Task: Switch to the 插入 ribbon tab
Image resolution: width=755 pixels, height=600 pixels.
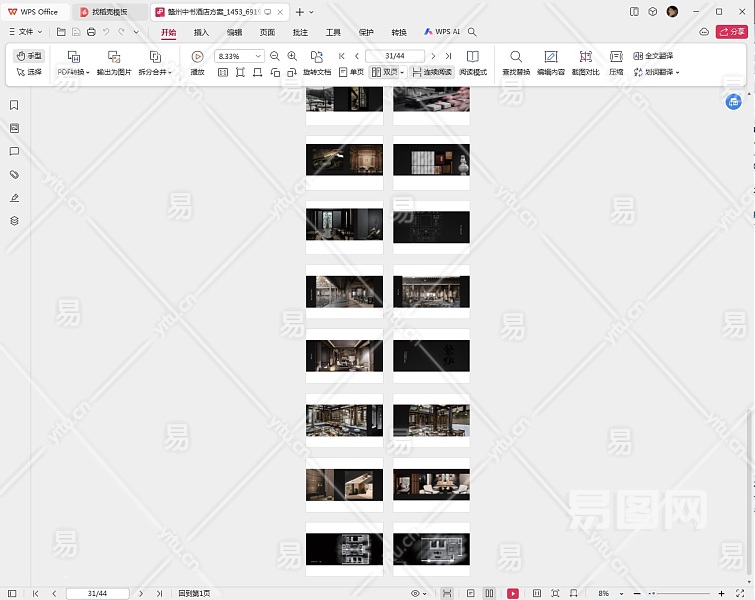Action: pyautogui.click(x=201, y=32)
